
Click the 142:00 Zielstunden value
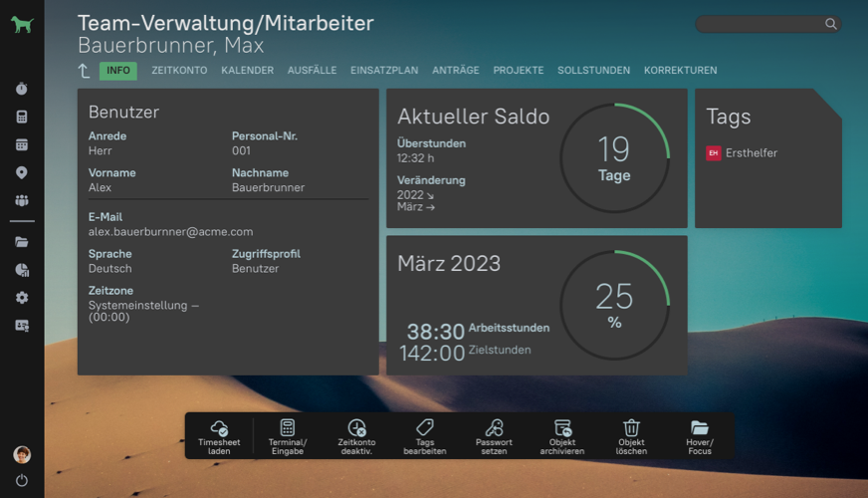click(432, 353)
